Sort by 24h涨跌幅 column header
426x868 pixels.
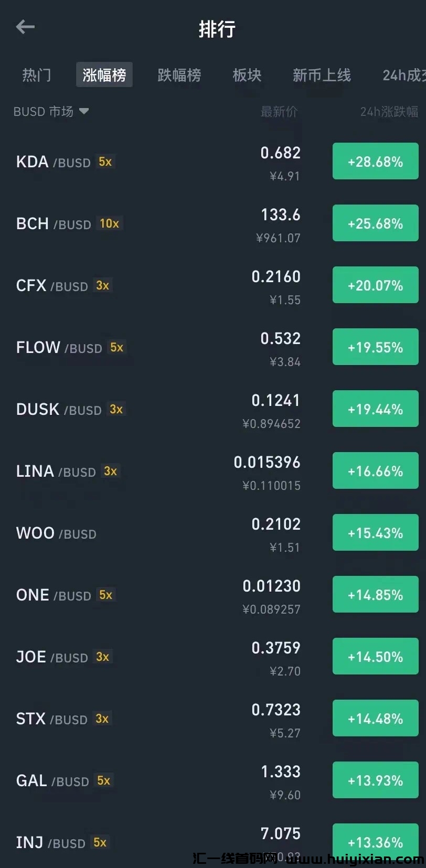pyautogui.click(x=389, y=111)
